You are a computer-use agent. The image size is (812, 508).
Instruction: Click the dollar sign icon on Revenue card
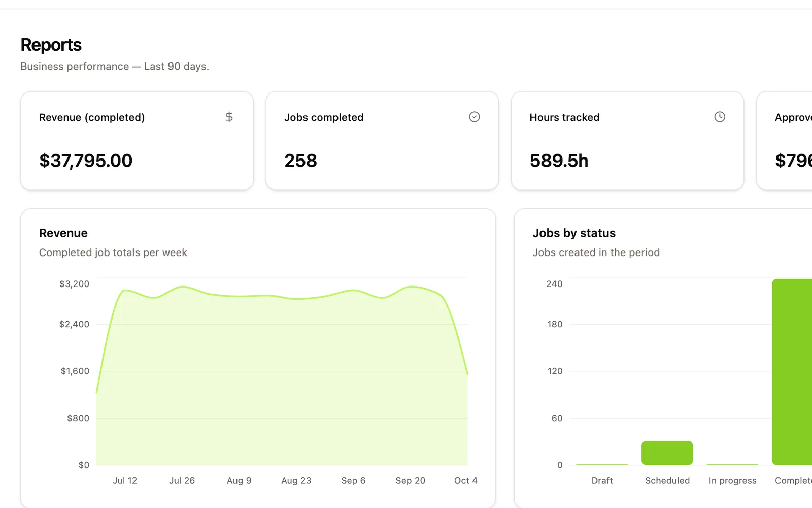[229, 117]
